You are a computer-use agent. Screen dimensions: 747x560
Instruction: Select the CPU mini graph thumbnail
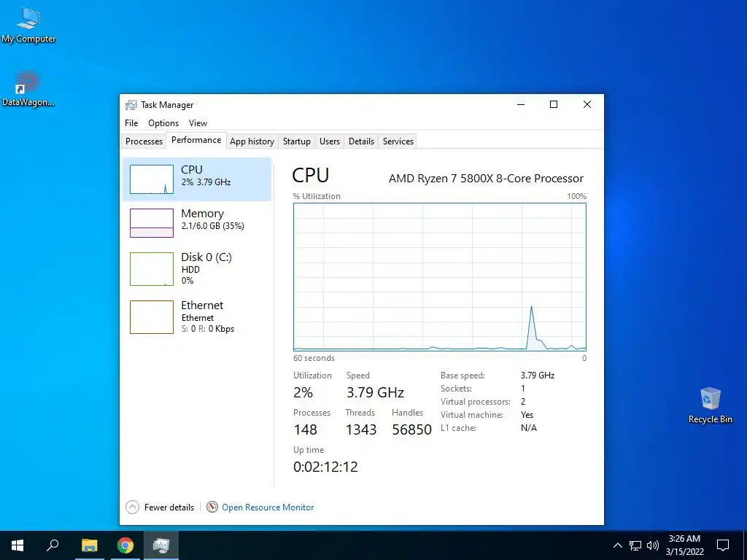152,179
